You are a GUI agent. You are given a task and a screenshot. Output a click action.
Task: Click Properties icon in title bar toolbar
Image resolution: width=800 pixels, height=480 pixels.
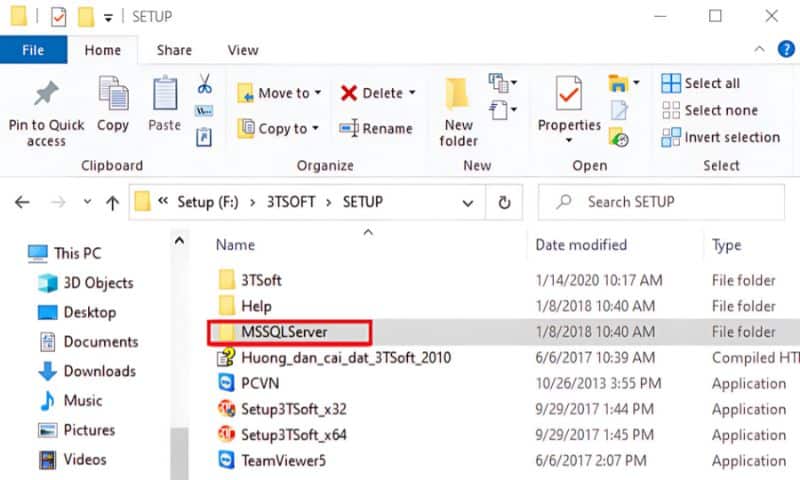59,16
